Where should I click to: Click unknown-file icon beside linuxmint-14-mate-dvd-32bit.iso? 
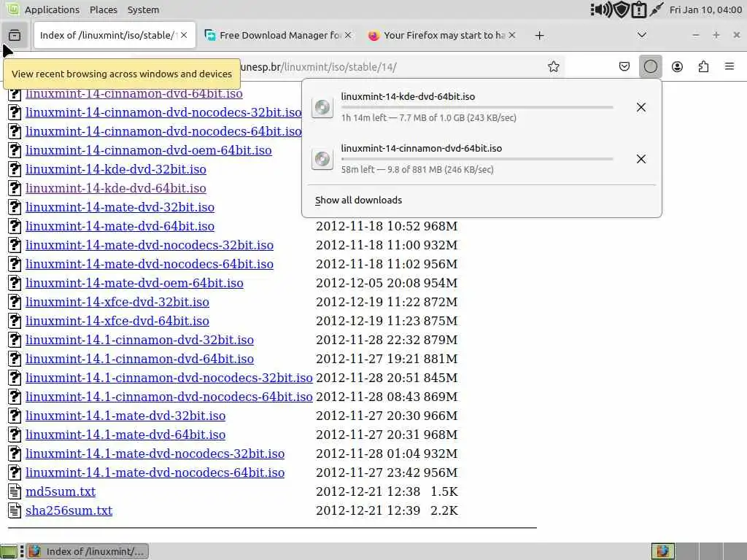coord(15,207)
